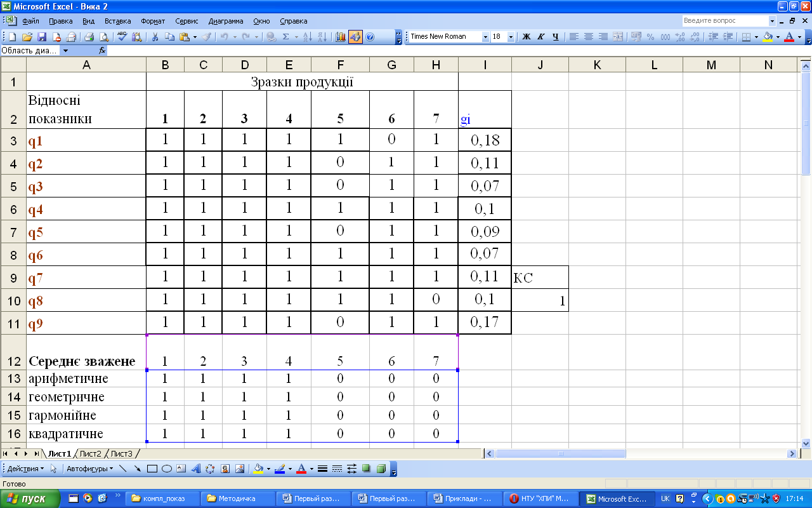Launch the Chart Wizard icon
The width and height of the screenshot is (812, 508).
[x=341, y=37]
